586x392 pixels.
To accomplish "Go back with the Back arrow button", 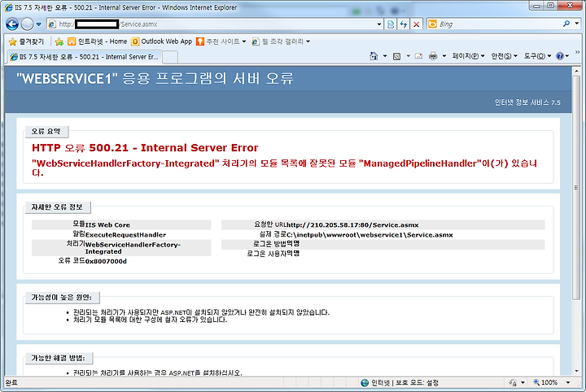I will 12,24.
